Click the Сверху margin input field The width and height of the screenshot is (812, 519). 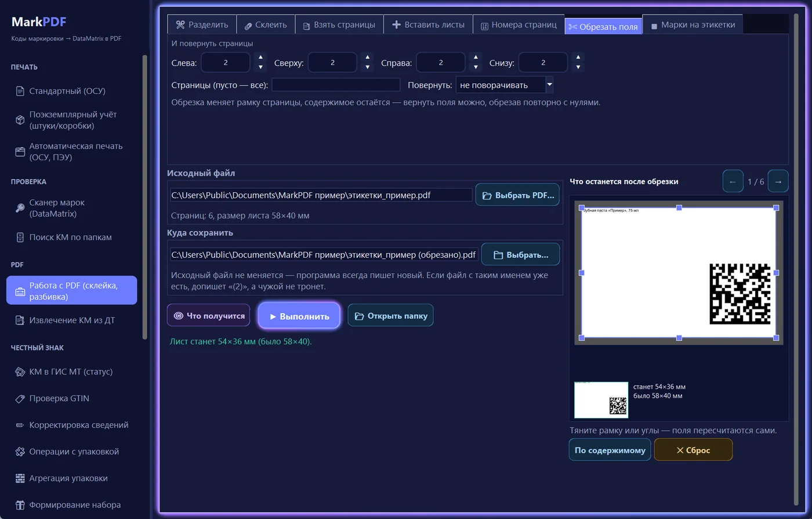click(x=332, y=63)
